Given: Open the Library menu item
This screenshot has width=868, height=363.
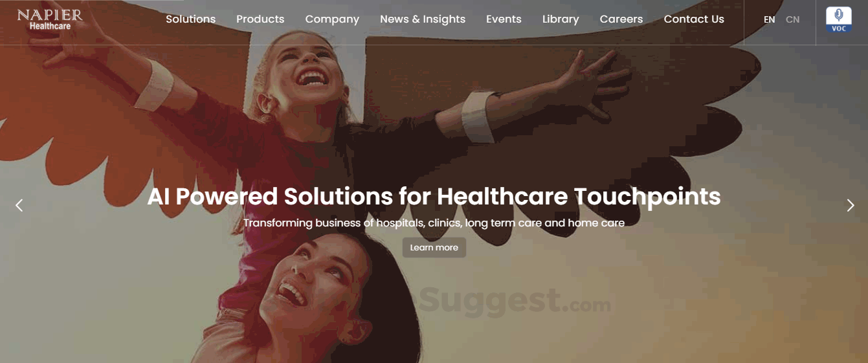Looking at the screenshot, I should [561, 19].
